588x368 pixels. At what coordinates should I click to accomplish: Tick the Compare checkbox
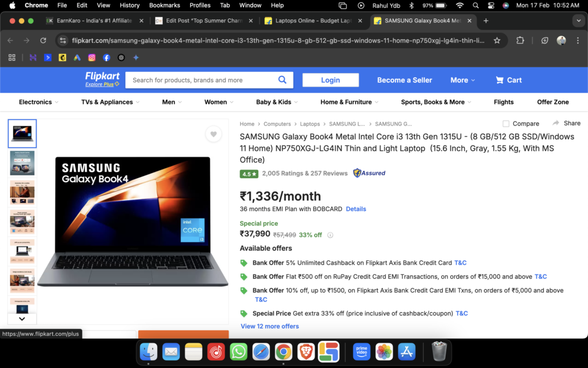506,124
